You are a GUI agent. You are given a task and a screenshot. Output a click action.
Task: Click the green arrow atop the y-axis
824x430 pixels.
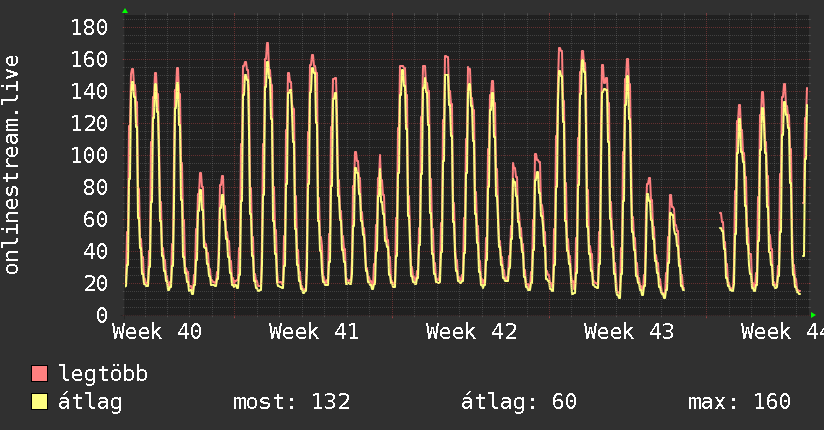[125, 11]
